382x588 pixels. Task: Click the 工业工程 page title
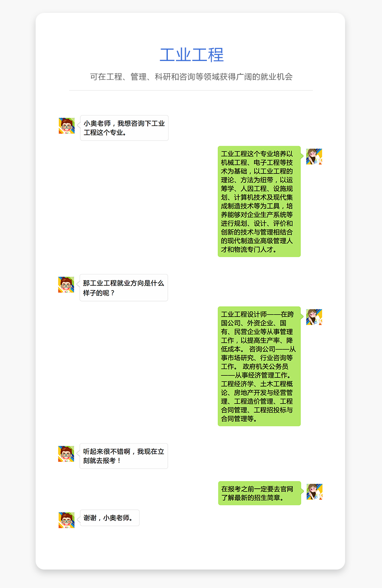(191, 55)
